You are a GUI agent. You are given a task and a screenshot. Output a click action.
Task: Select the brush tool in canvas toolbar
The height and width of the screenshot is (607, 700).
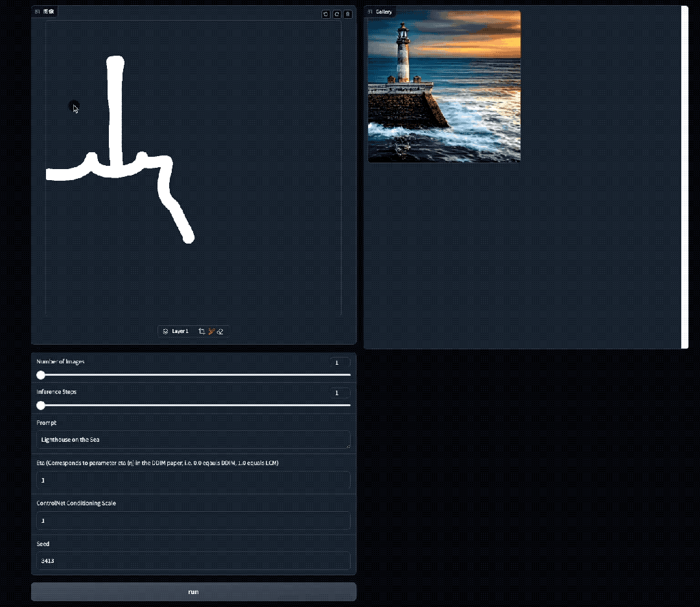pos(211,331)
